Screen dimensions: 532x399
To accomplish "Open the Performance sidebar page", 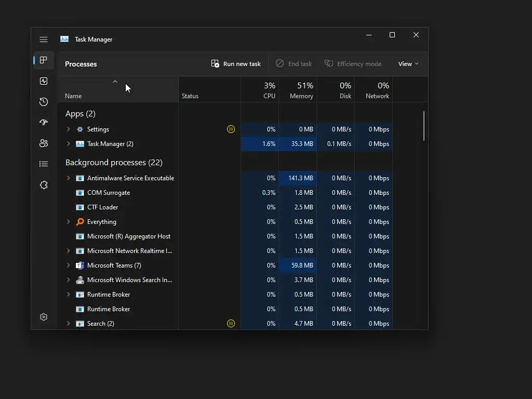I will click(44, 81).
